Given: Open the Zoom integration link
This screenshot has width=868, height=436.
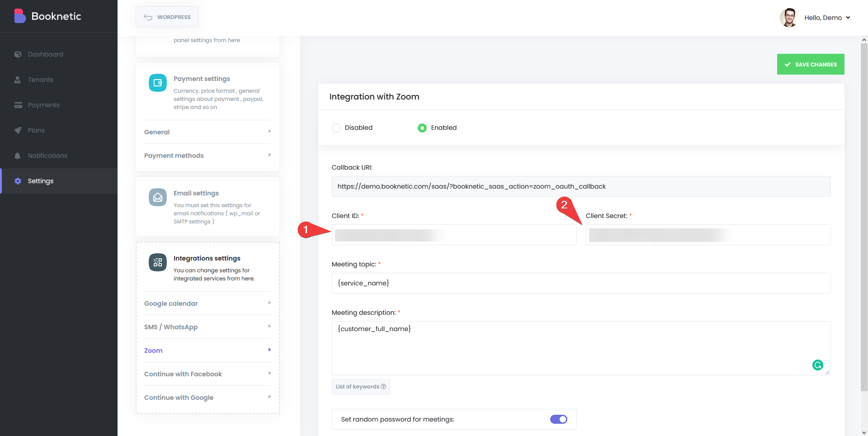Looking at the screenshot, I should pyautogui.click(x=208, y=351).
